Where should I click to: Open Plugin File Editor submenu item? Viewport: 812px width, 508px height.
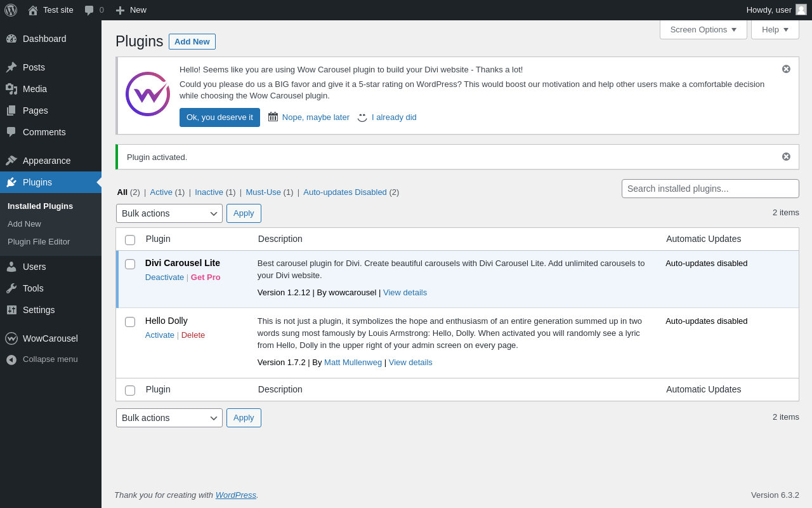(39, 242)
